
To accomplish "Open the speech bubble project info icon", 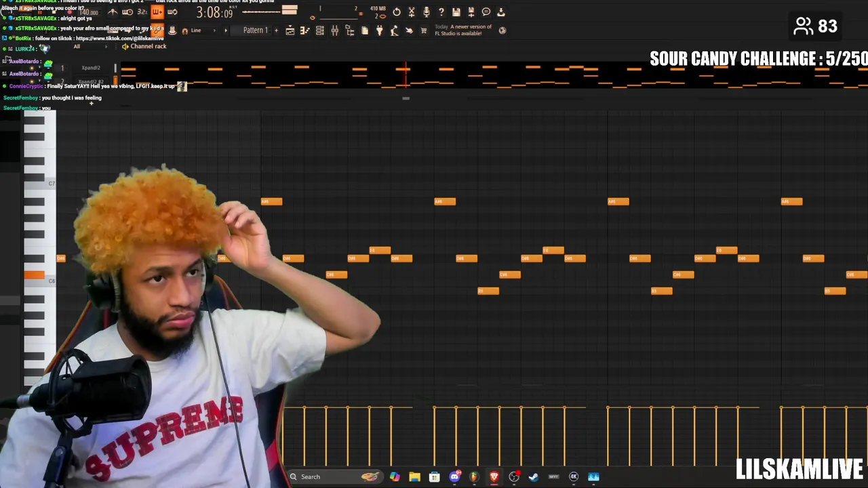I will pyautogui.click(x=486, y=12).
